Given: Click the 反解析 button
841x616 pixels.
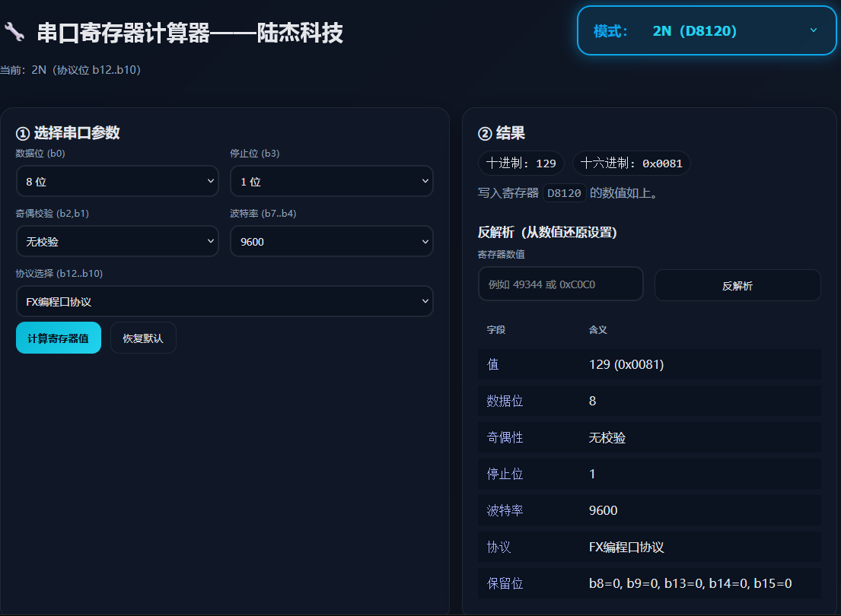Looking at the screenshot, I should [737, 286].
